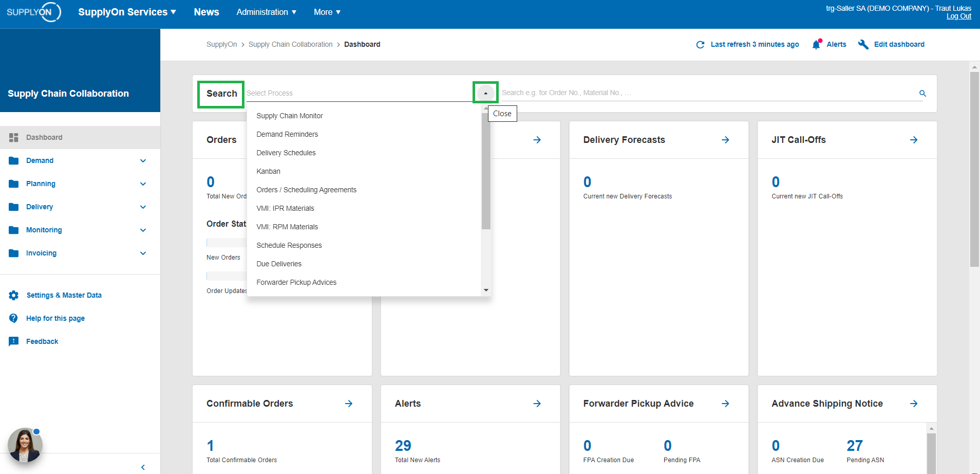Viewport: 980px width, 474px height.
Task: Open the Administration menu
Action: (x=266, y=12)
